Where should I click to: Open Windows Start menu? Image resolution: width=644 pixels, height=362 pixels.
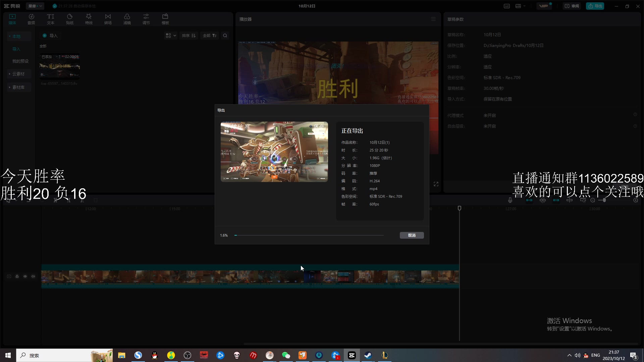8,355
